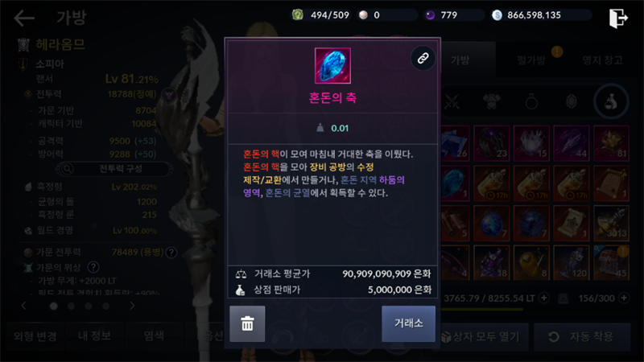Click the 상자 모두 열기 button
Screen dimensions: 644x362
[481, 337]
